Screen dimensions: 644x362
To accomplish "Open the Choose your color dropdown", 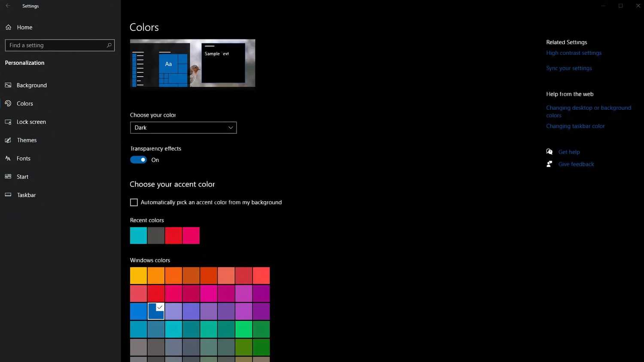I will click(x=183, y=128).
